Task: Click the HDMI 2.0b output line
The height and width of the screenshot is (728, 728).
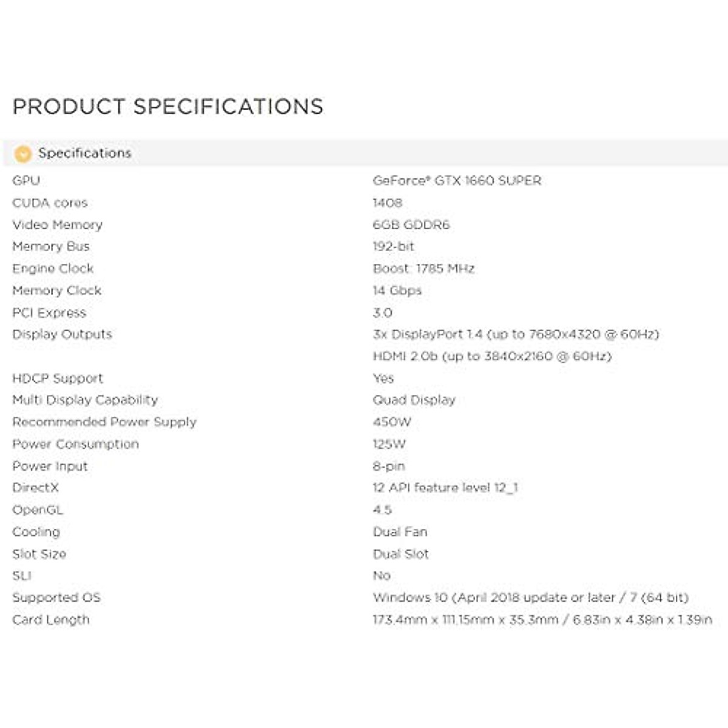Action: pyautogui.click(x=492, y=357)
